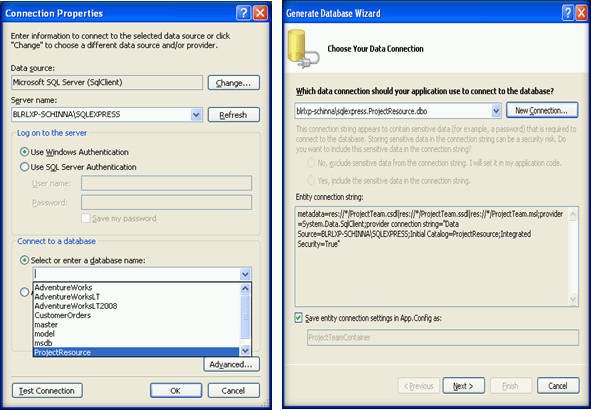
Task: Choose master from the database list
Action: point(137,324)
